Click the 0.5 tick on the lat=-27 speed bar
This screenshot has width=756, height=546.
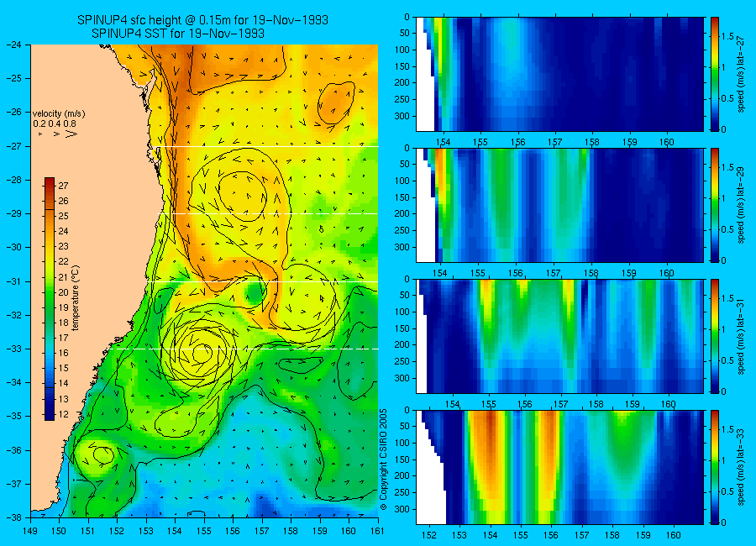coord(727,98)
